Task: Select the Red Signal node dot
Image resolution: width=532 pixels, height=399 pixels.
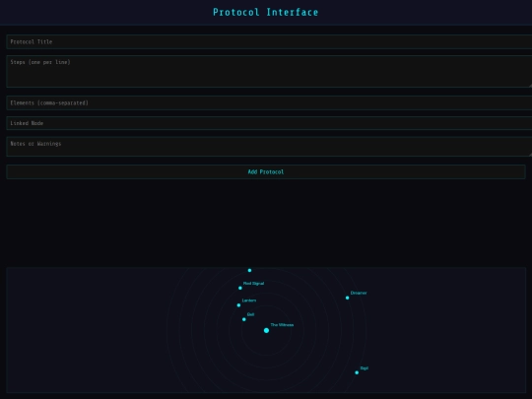Action: (240, 288)
